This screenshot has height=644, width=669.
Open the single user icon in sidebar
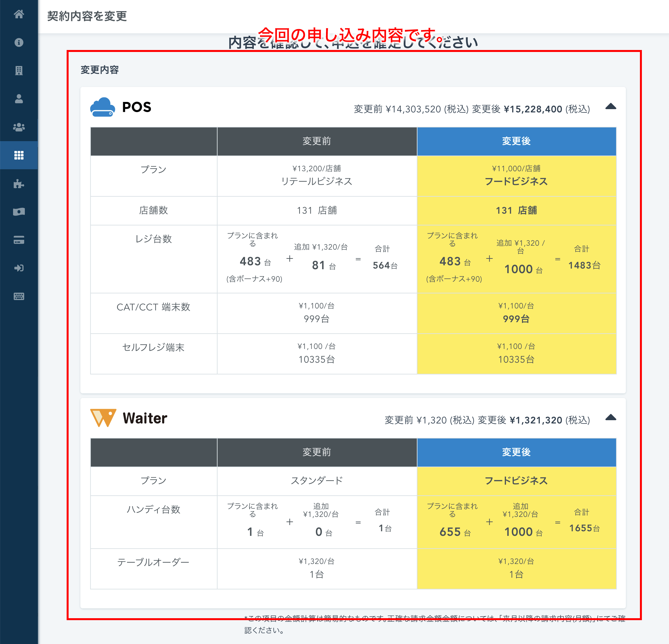click(x=19, y=99)
